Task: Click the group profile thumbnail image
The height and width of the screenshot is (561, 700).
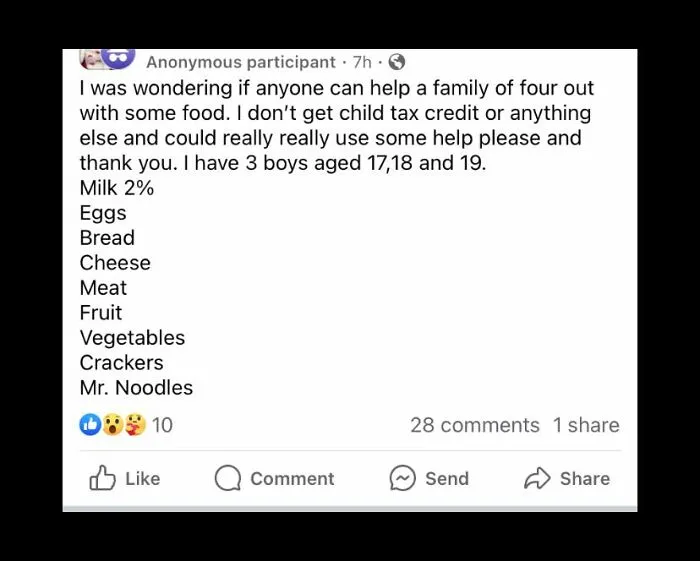Action: pos(92,59)
